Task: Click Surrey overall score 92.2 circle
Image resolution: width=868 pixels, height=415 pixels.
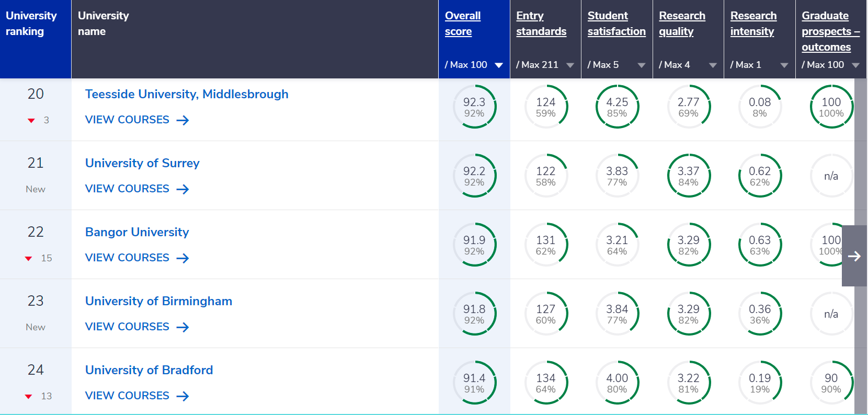Action: pyautogui.click(x=474, y=176)
